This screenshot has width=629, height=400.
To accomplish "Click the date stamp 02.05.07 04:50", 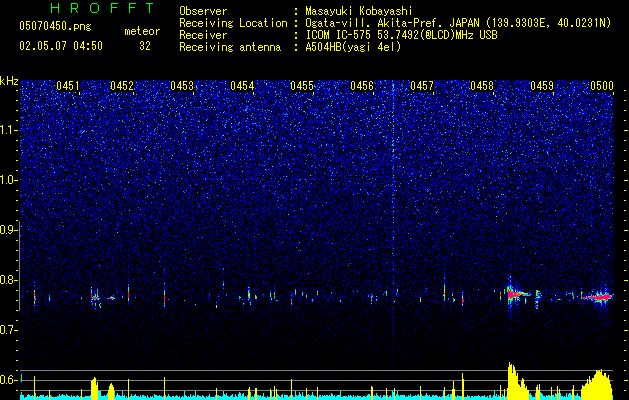I will [x=61, y=46].
